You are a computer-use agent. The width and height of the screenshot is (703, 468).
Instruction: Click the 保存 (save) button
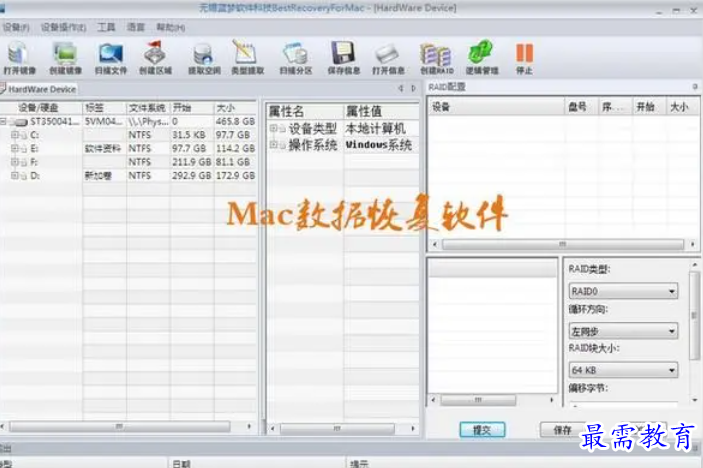tap(562, 430)
